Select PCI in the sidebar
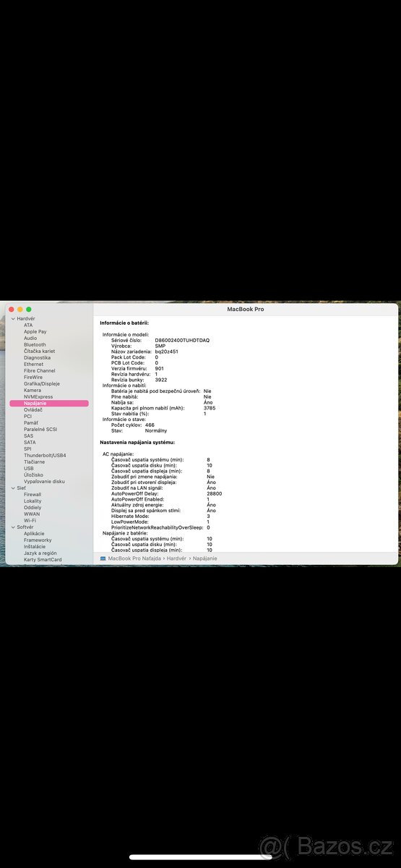 [27, 417]
